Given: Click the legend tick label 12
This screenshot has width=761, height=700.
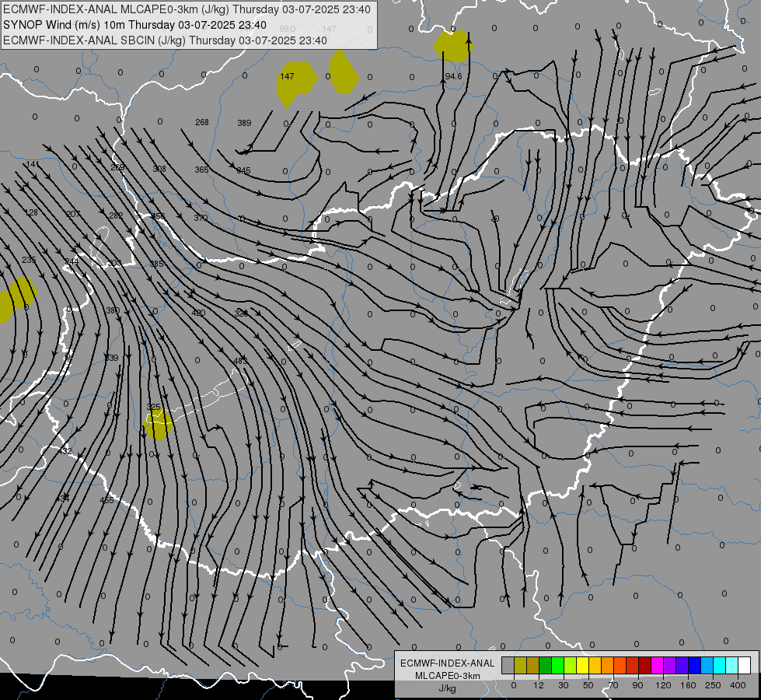Looking at the screenshot, I should point(539,685).
